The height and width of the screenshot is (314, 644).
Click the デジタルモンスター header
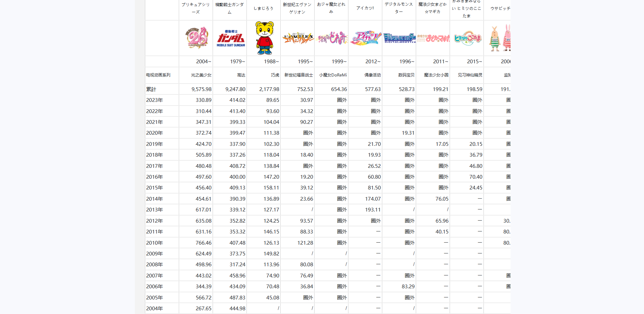coord(399,8)
